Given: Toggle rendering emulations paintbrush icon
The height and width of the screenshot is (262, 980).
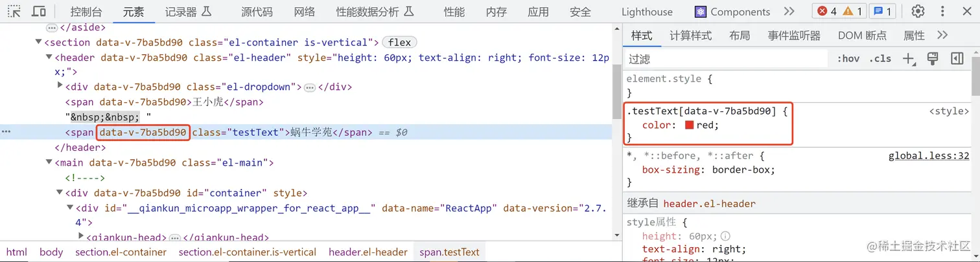Looking at the screenshot, I should point(933,59).
